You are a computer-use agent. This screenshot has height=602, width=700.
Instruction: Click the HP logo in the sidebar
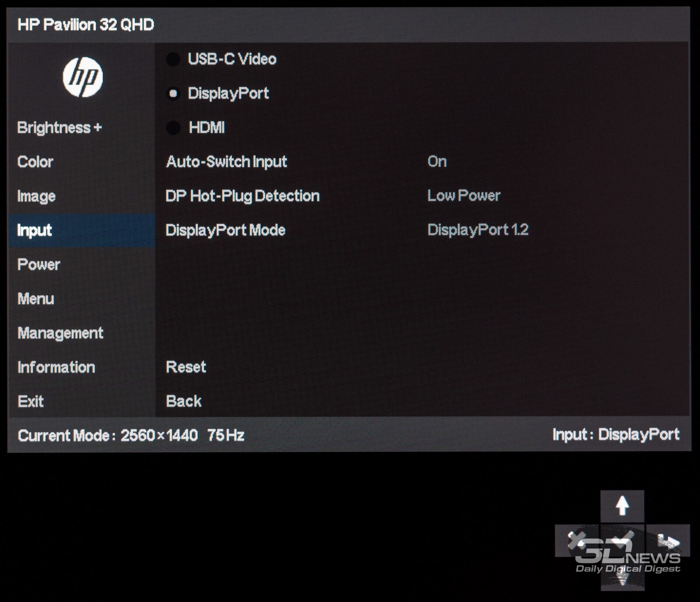(83, 77)
